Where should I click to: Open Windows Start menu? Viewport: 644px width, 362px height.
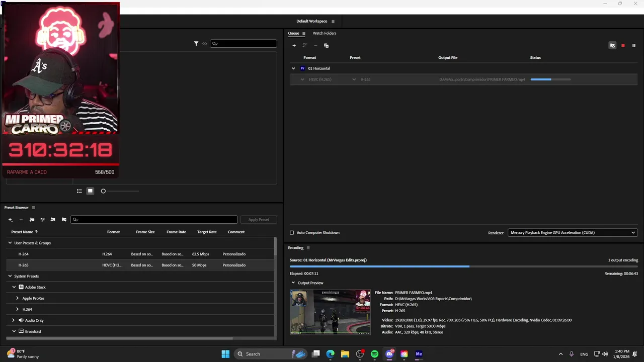tap(225, 354)
